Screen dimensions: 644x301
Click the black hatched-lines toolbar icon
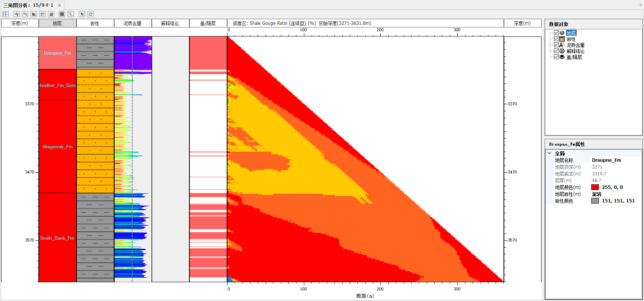point(34,14)
